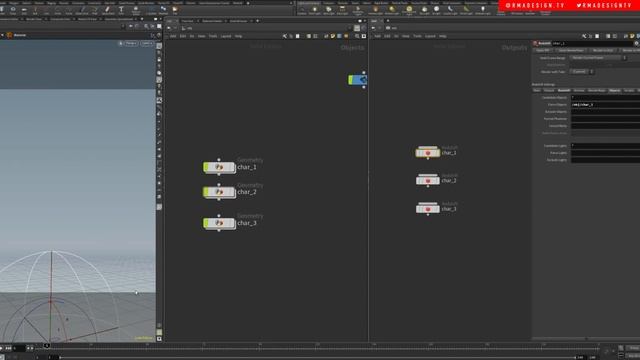The image size is (640, 360).
Task: Select the char_2 Redshift node in out network
Action: point(428,180)
